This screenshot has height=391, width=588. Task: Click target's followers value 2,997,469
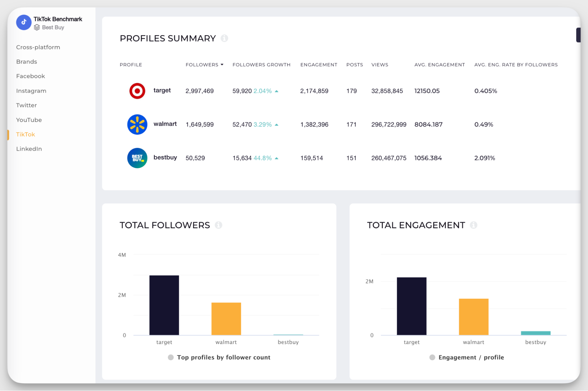(200, 91)
